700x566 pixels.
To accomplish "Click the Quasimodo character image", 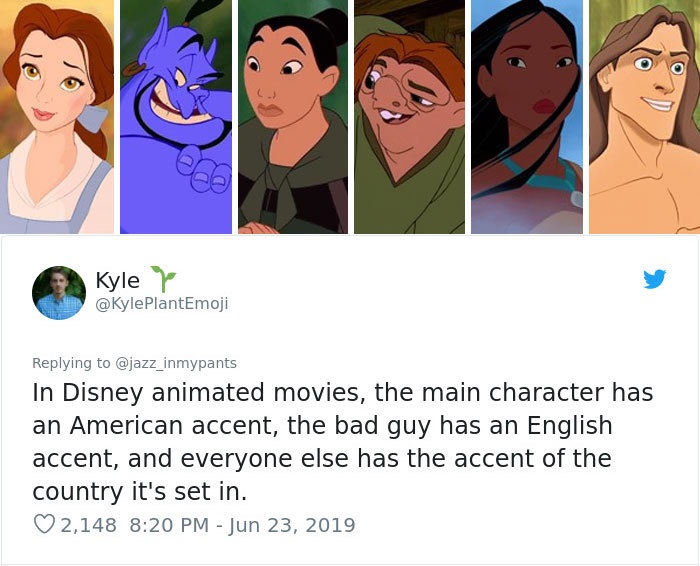I will [408, 117].
